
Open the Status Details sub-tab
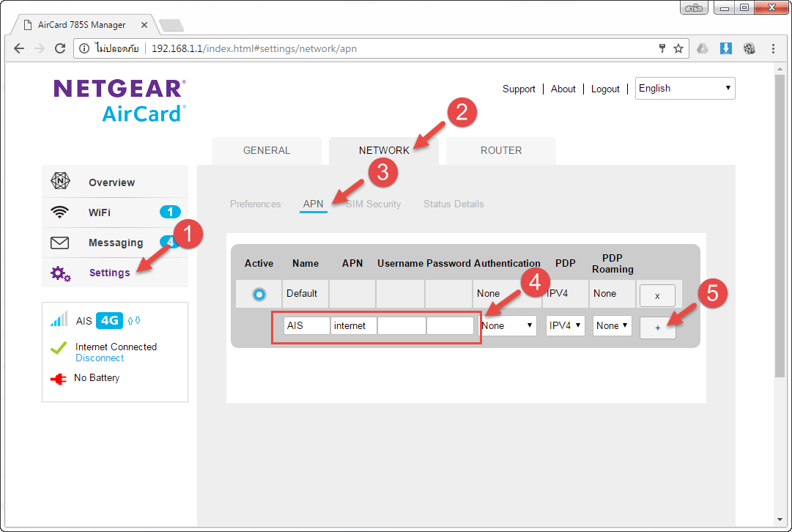point(454,204)
